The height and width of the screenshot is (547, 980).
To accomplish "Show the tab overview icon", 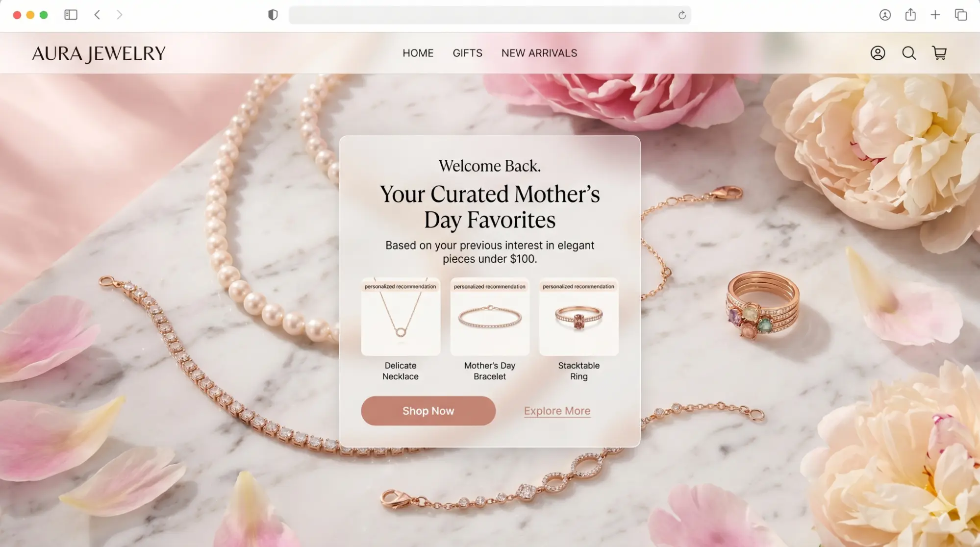I will pos(961,15).
